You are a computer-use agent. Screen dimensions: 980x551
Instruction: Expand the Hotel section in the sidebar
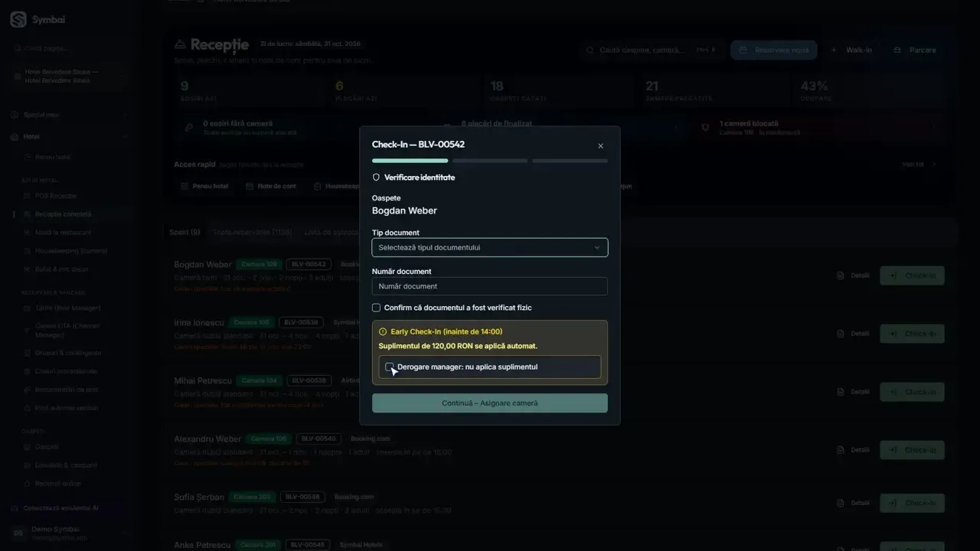pos(69,137)
